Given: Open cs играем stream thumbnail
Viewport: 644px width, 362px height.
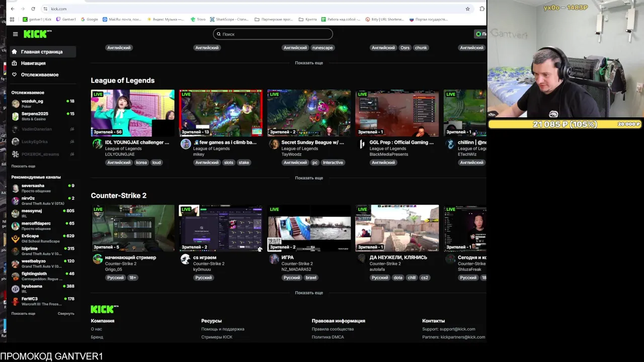Looking at the screenshot, I should point(221,228).
